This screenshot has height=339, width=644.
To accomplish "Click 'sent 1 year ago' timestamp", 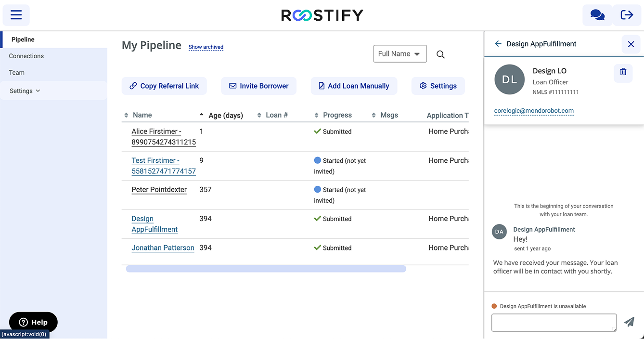I will pos(532,248).
